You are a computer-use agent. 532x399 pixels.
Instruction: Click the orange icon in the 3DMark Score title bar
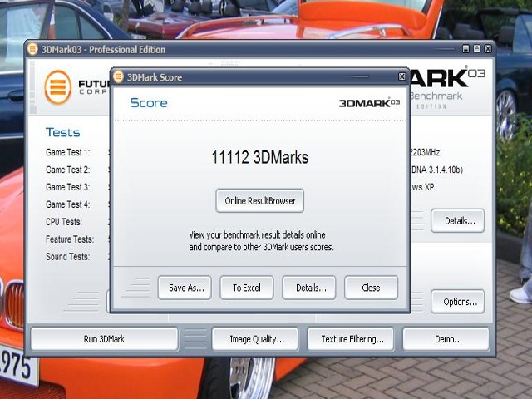pos(118,76)
